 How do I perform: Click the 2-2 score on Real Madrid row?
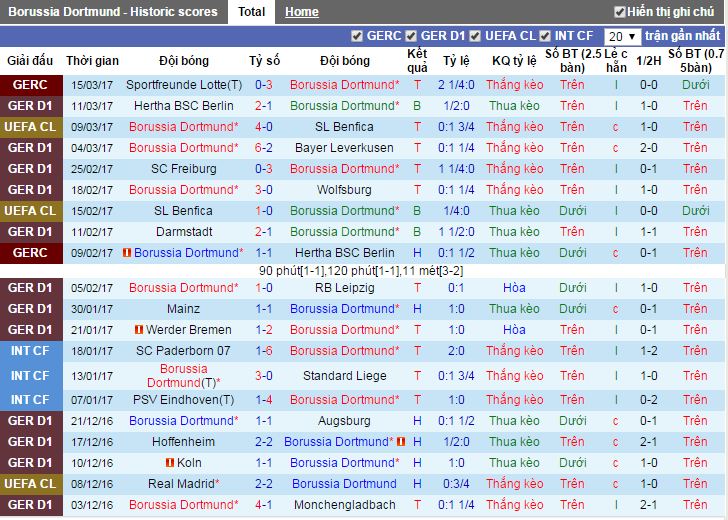pyautogui.click(x=264, y=484)
